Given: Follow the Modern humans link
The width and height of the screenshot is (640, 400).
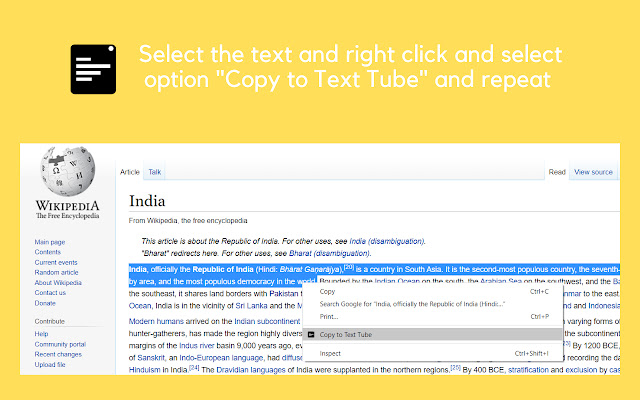Looking at the screenshot, I should click(156, 321).
